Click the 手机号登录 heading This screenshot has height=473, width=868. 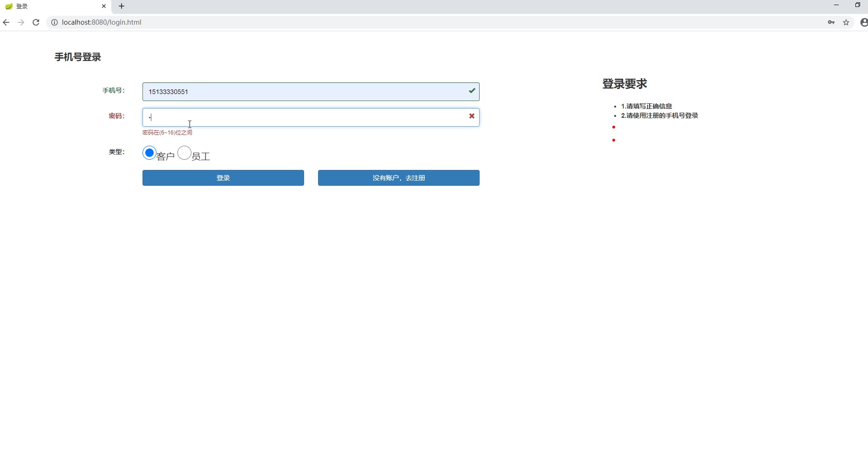click(x=78, y=57)
